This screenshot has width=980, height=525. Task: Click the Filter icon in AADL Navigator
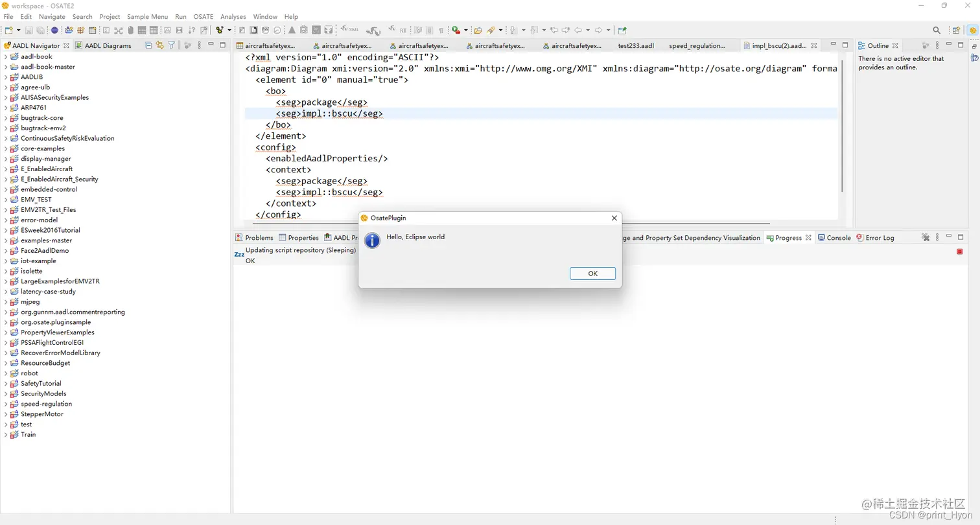click(171, 45)
